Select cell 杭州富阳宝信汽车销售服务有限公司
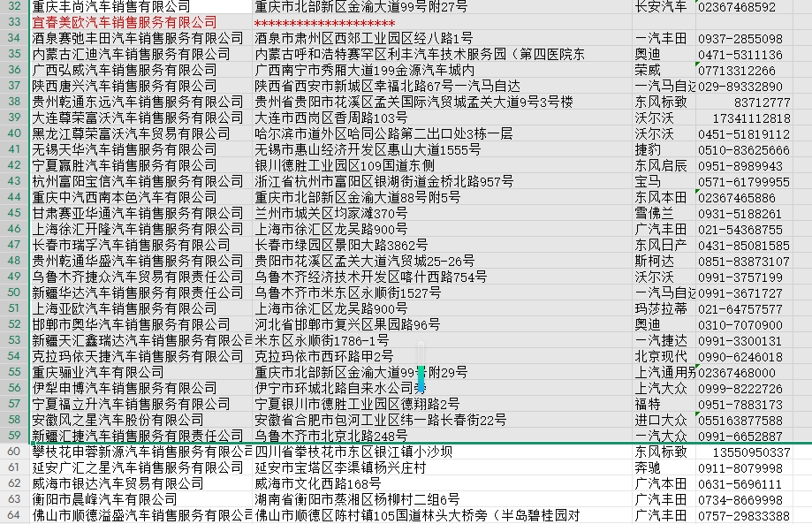 (x=140, y=182)
